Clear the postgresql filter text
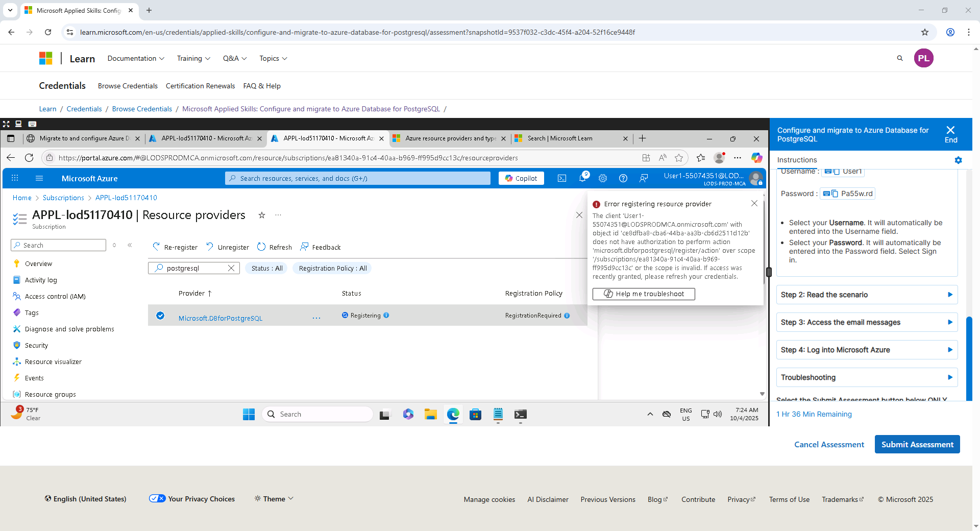 point(231,268)
